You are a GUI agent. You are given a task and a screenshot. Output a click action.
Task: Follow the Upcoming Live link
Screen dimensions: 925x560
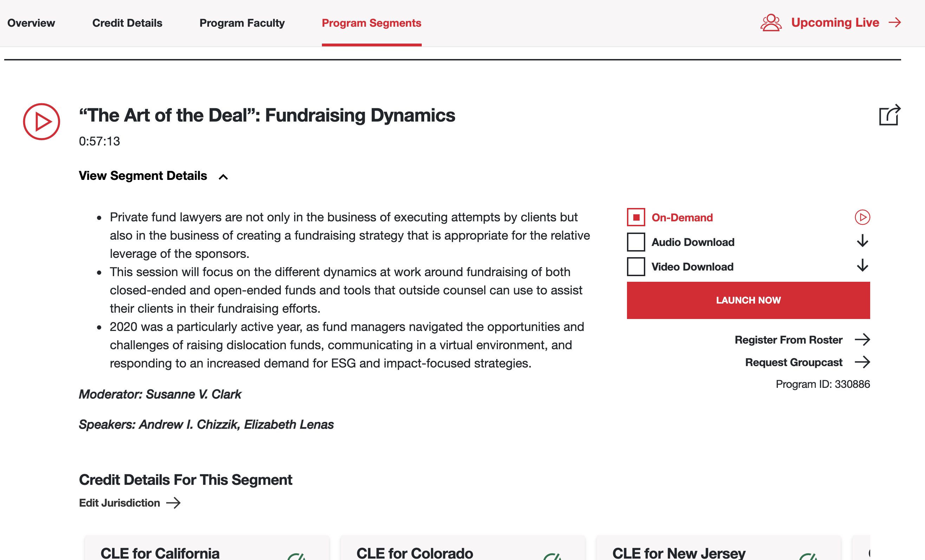tap(835, 22)
